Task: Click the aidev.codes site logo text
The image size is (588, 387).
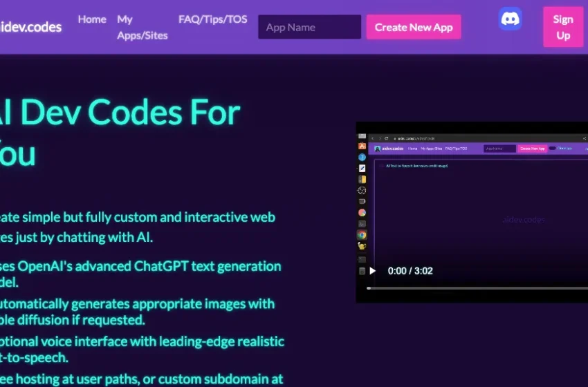Action: coord(30,27)
